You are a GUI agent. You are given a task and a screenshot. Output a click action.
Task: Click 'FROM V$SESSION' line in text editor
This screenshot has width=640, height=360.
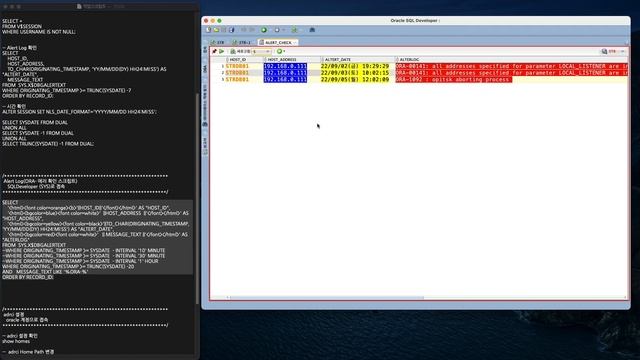[22, 27]
